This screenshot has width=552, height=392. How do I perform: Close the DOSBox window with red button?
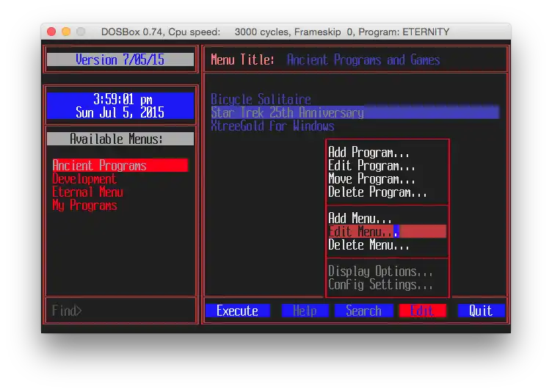(51, 32)
